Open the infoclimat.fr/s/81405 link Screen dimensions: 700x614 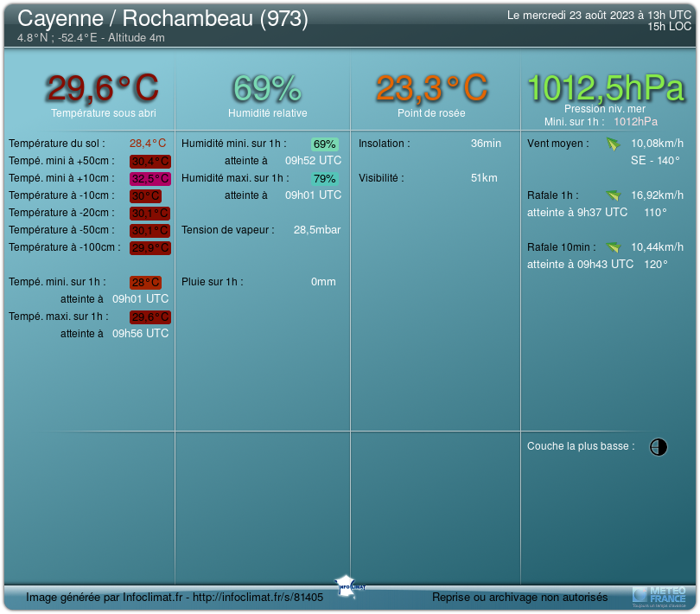[258, 598]
